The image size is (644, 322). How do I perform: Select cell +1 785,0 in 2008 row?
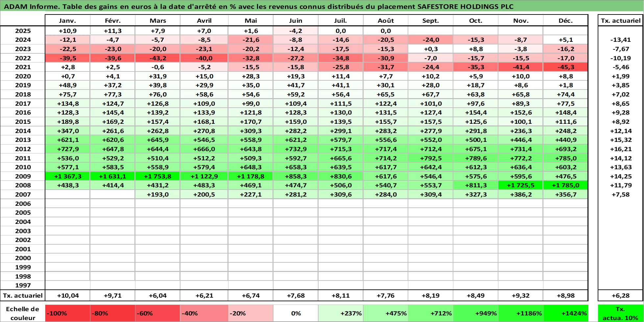(565, 185)
